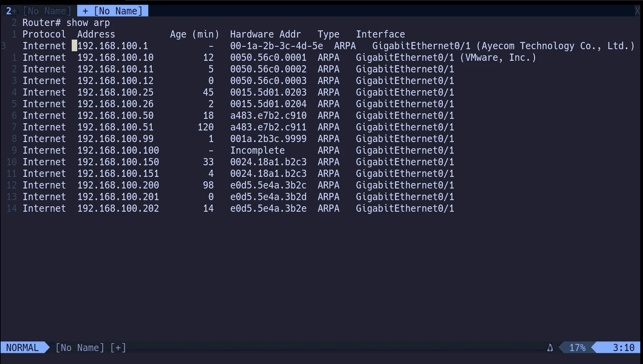Click the Internet protocol in the 192.168.100.50 row
This screenshot has height=364, width=643.
click(44, 116)
